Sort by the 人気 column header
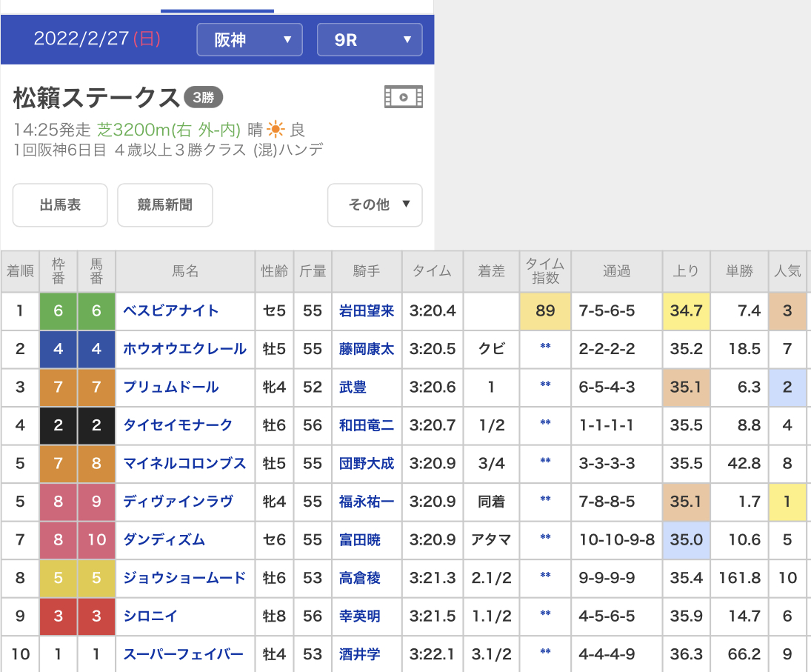 (x=787, y=271)
